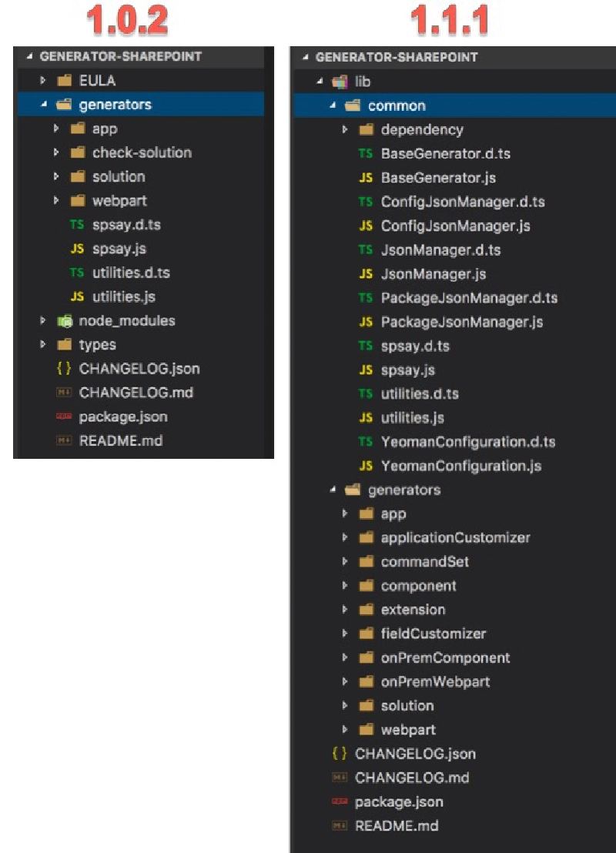The image size is (616, 853).
Task: Click the lib folder icon
Action: pyautogui.click(x=340, y=82)
